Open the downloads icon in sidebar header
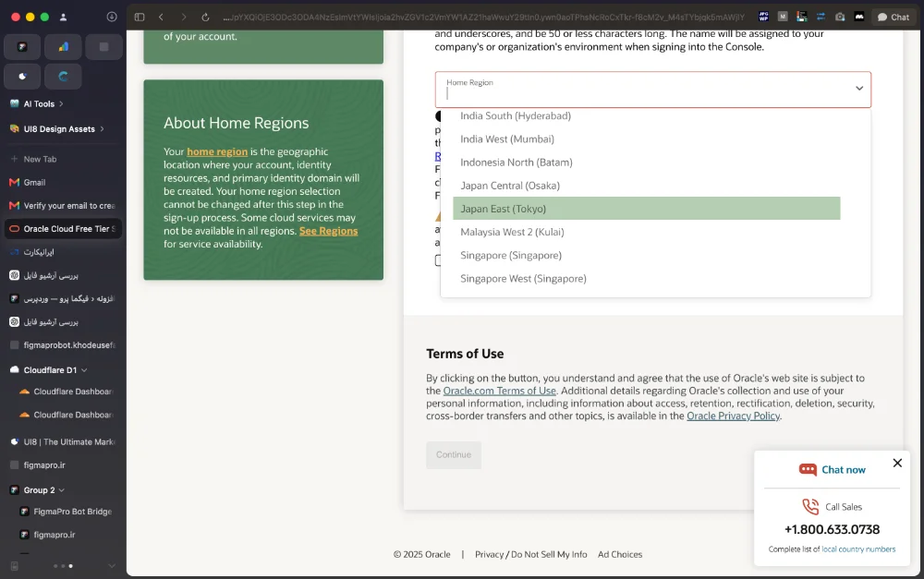The height and width of the screenshot is (579, 924). (x=112, y=17)
